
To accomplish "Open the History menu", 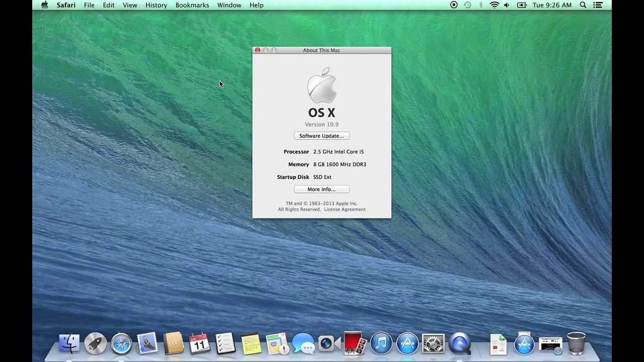I will tap(156, 5).
